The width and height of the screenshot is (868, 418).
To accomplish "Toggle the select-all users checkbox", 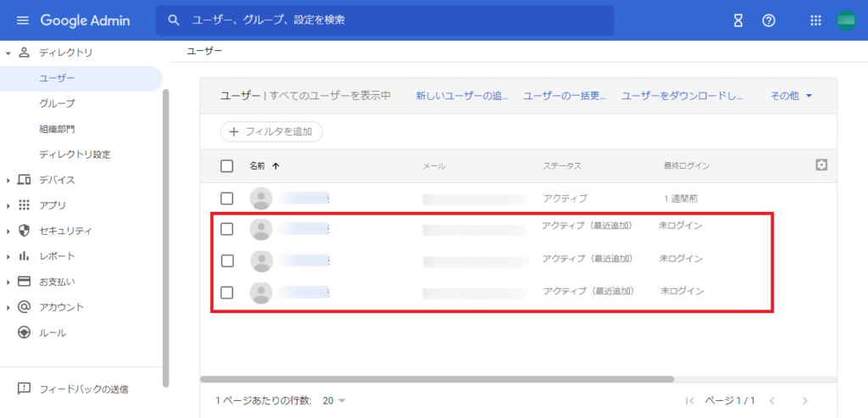I will point(227,166).
